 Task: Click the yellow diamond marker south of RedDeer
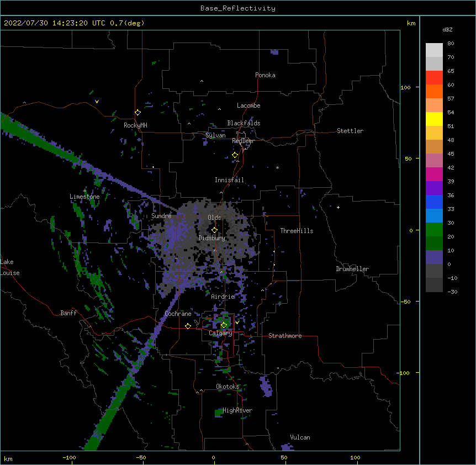[235, 155]
